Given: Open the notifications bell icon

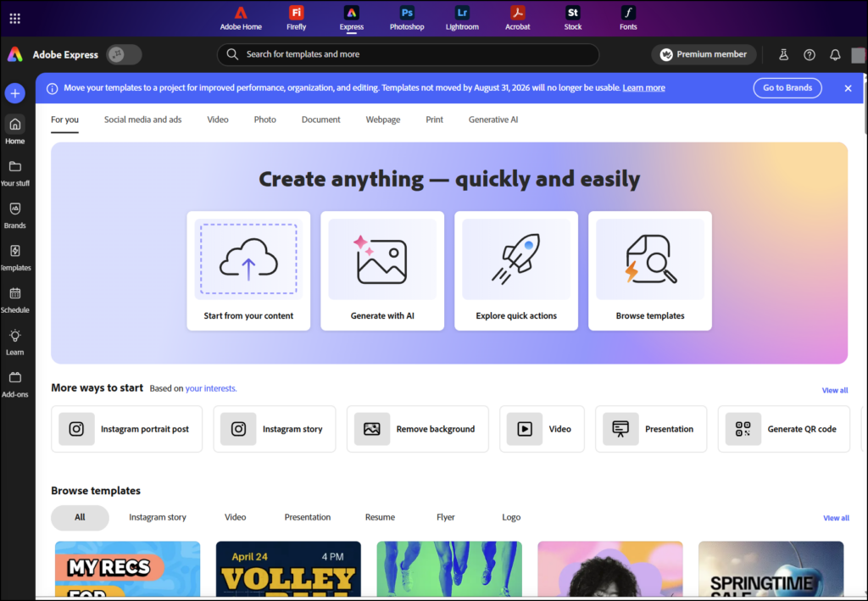Looking at the screenshot, I should [x=835, y=55].
